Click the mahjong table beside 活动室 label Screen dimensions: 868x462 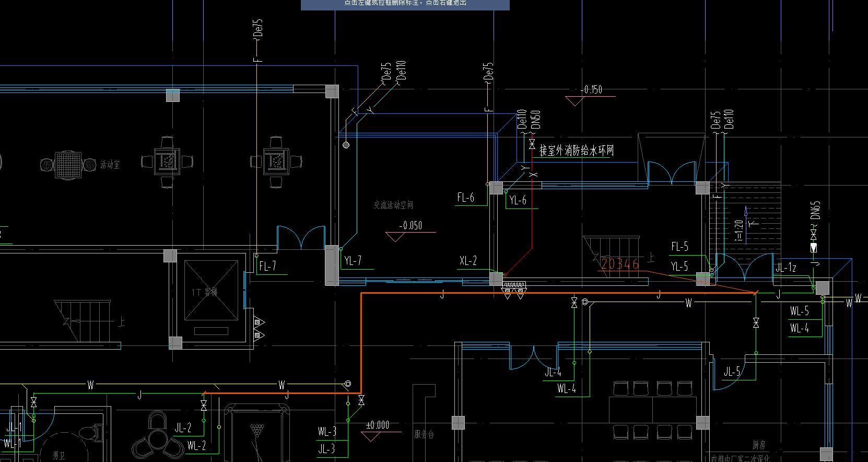click(x=68, y=165)
